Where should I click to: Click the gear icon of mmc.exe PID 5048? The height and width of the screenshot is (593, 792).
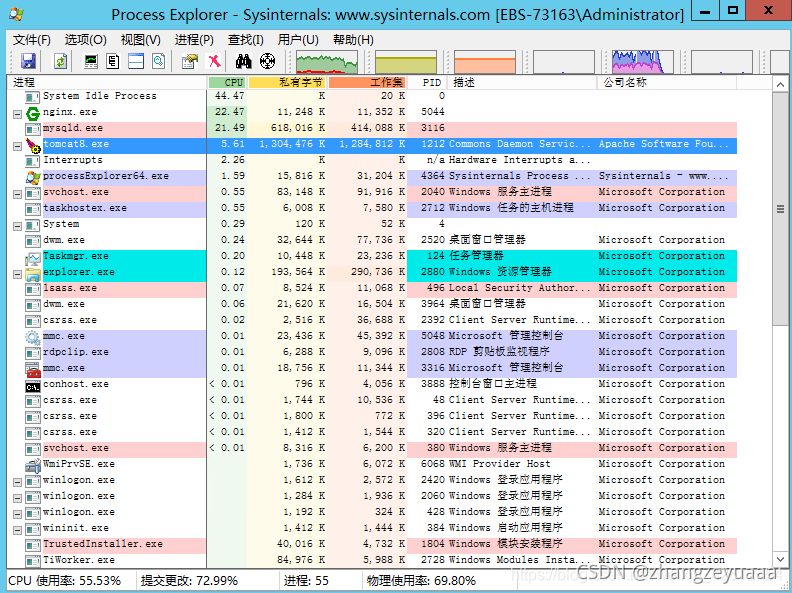coord(33,337)
